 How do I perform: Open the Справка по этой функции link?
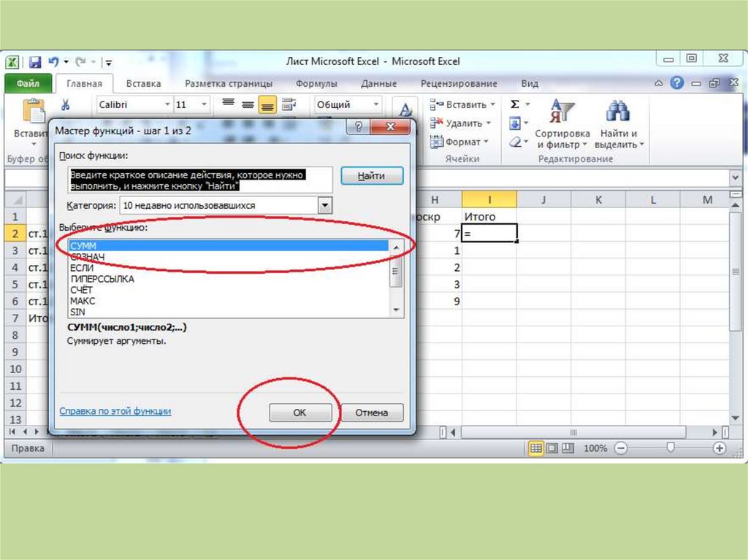pyautogui.click(x=115, y=411)
